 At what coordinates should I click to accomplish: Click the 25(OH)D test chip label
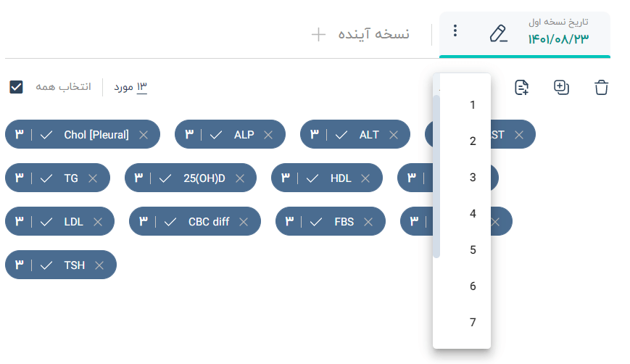(x=204, y=178)
